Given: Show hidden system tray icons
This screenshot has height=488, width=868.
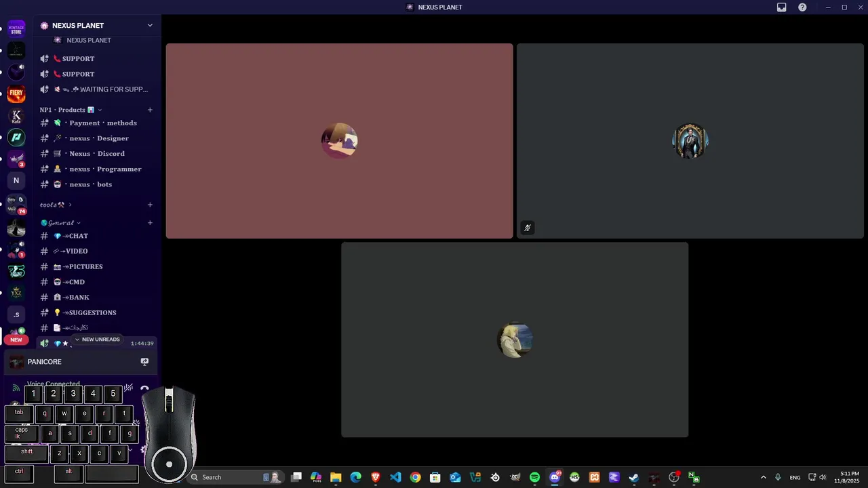Looking at the screenshot, I should click(763, 477).
